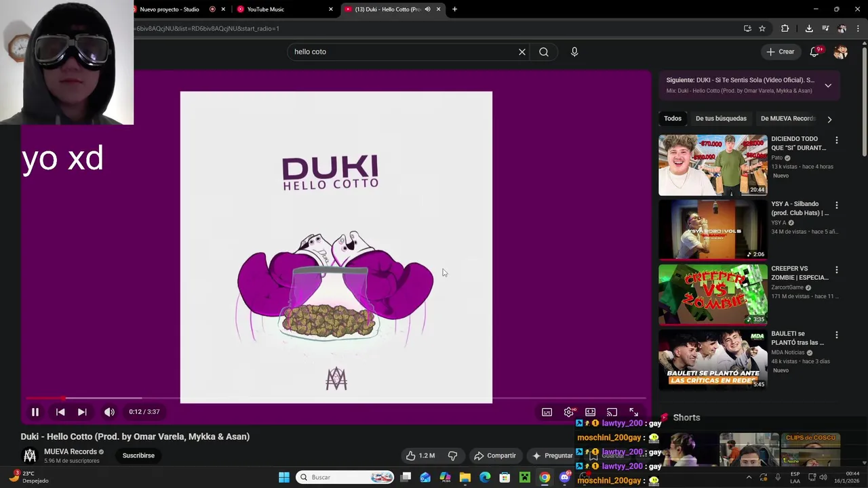868x488 pixels.
Task: Launch Microsoft Edge from taskbar
Action: (x=485, y=477)
